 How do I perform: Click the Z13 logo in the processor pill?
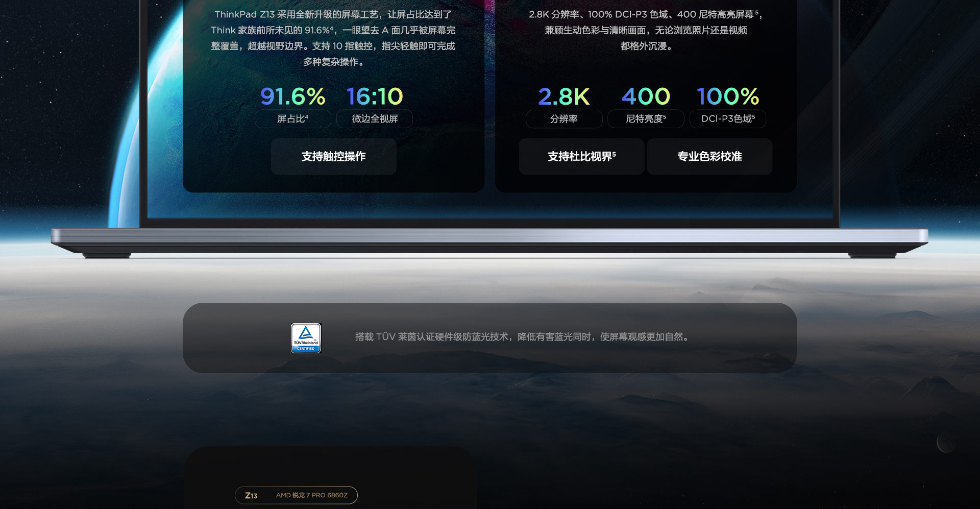tap(251, 495)
